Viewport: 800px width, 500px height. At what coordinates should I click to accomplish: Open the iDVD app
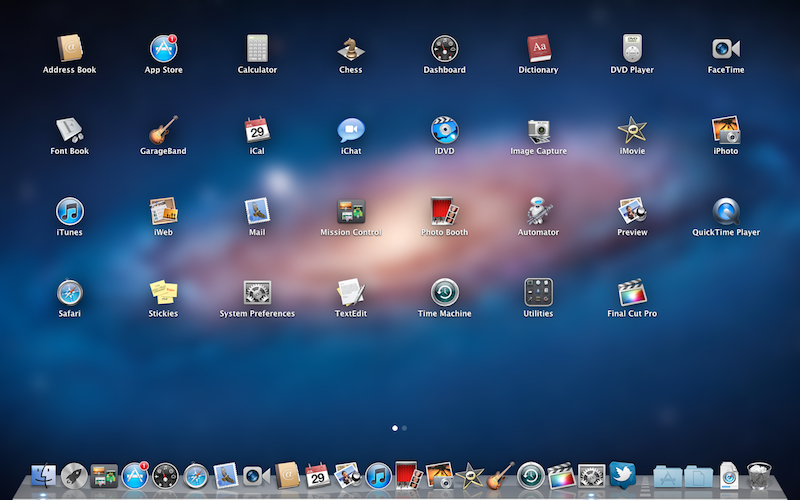pyautogui.click(x=444, y=130)
